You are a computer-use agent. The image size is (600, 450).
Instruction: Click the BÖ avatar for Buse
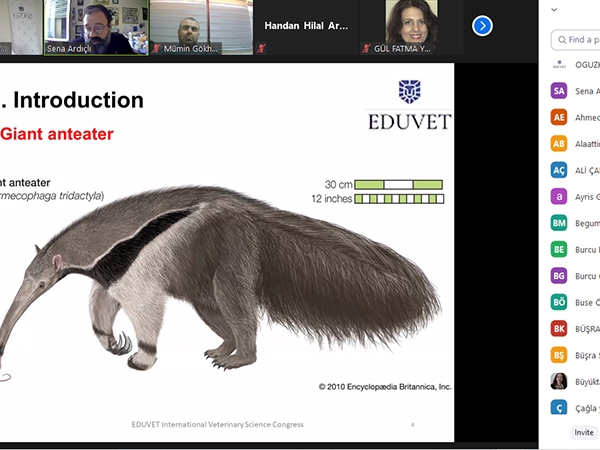click(x=559, y=302)
